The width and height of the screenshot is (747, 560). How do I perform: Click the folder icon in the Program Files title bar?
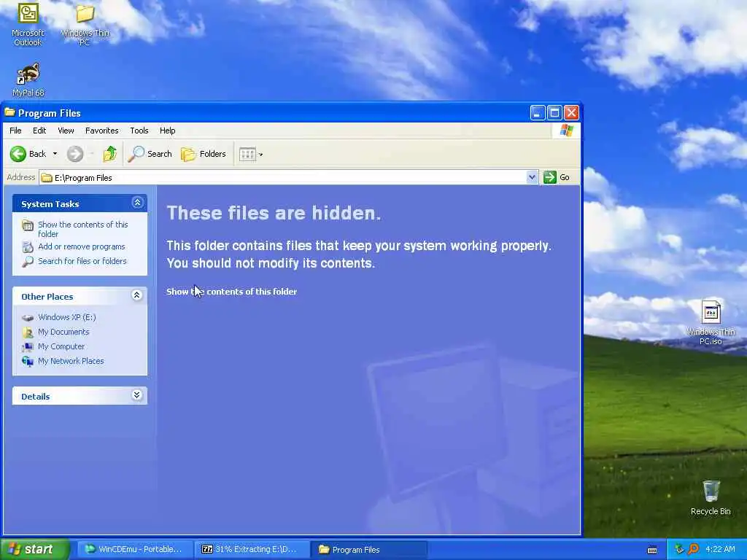click(9, 113)
